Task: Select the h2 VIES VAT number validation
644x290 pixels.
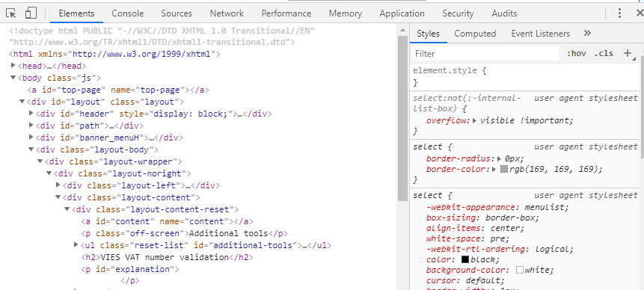Action: point(167,258)
